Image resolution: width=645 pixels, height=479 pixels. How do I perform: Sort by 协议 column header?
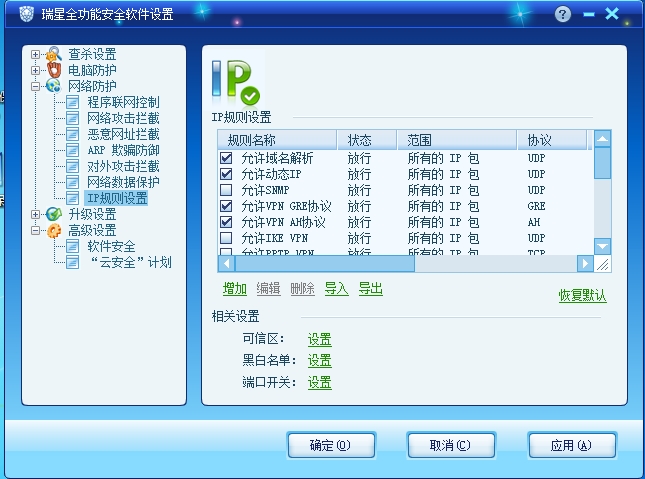click(552, 140)
